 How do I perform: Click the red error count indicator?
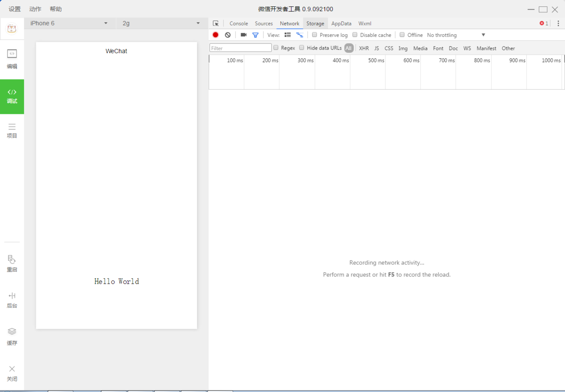[544, 23]
